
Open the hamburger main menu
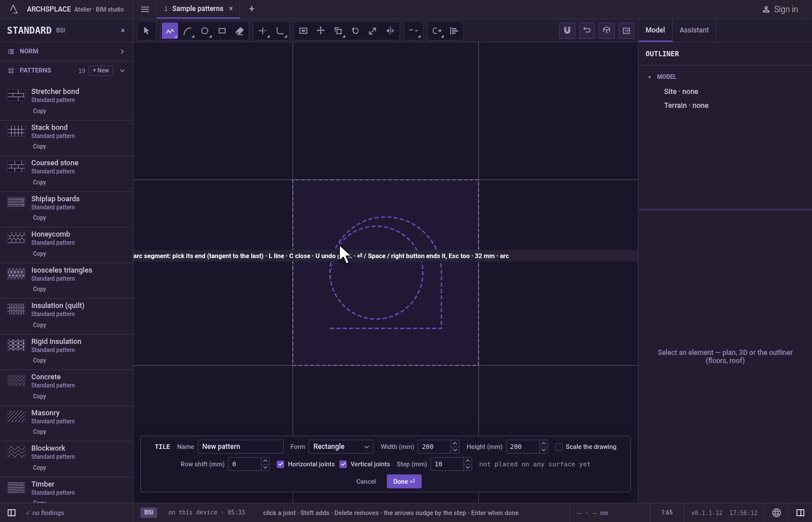pyautogui.click(x=145, y=9)
